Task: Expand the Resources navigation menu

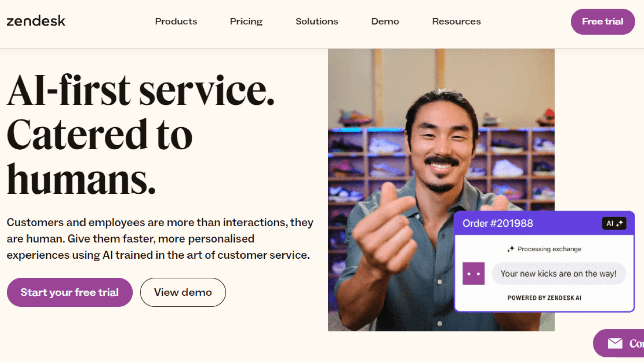Action: [457, 21]
